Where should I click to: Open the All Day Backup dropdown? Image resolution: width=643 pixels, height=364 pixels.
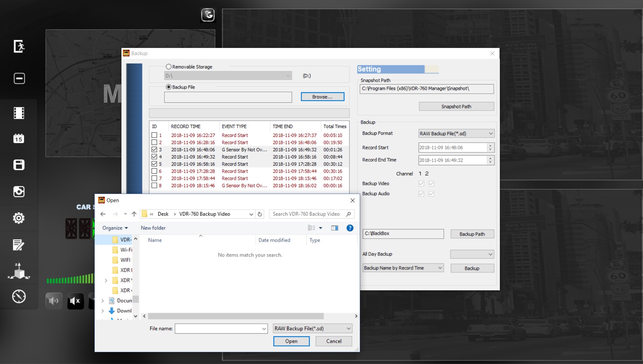[472, 254]
